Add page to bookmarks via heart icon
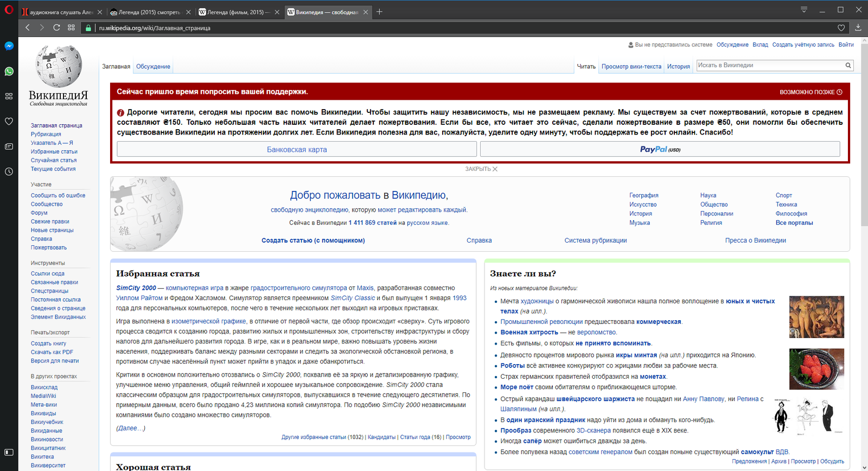This screenshot has width=868, height=471. click(x=841, y=28)
